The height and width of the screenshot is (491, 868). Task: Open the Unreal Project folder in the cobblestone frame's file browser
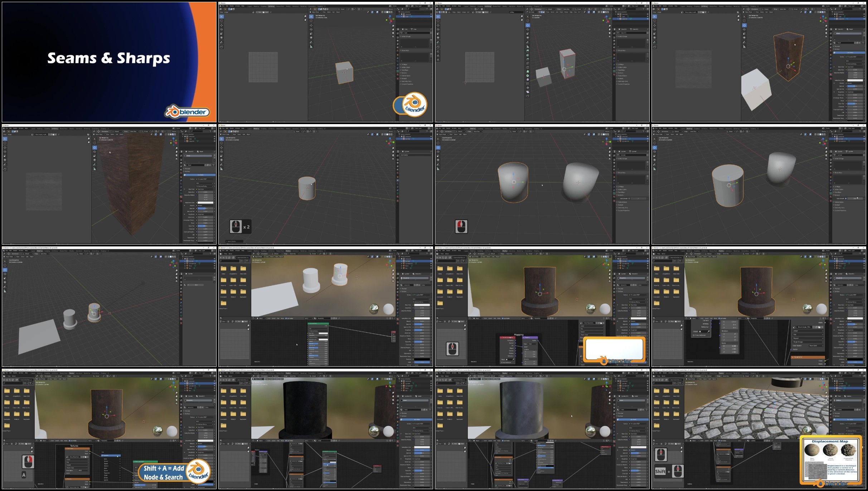click(x=656, y=426)
